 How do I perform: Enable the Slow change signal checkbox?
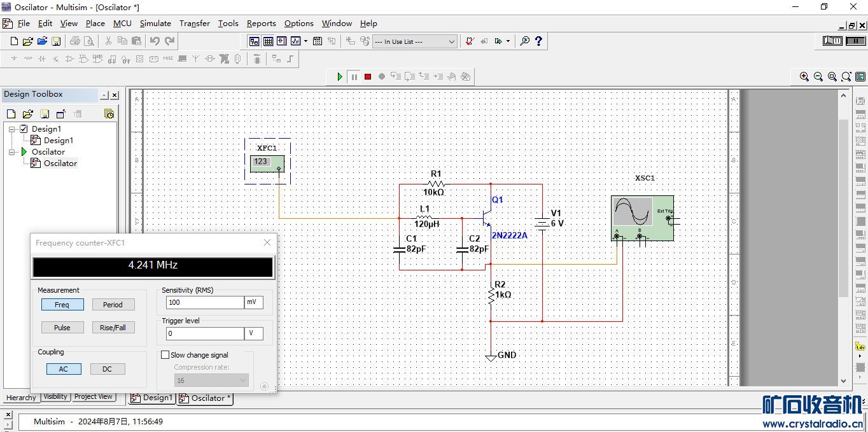pos(165,355)
